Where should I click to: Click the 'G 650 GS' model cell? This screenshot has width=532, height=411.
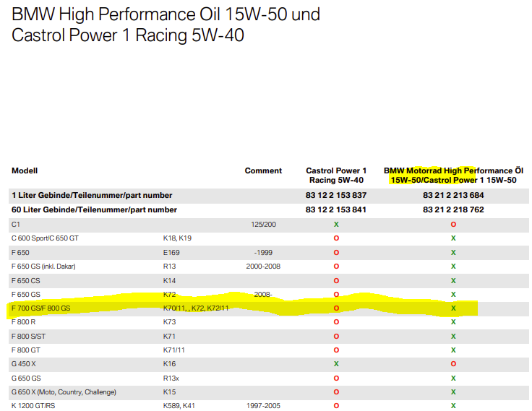pyautogui.click(x=26, y=378)
